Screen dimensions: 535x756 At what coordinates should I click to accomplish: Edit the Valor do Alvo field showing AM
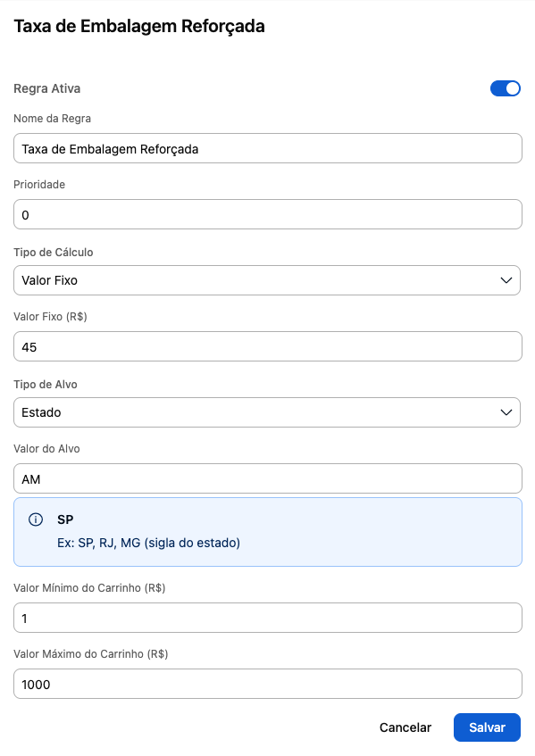coord(268,478)
